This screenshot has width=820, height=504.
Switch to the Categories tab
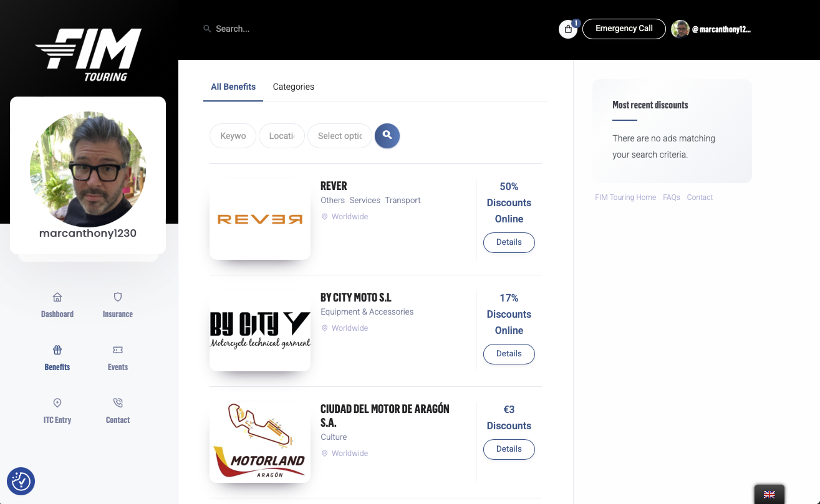coord(294,87)
